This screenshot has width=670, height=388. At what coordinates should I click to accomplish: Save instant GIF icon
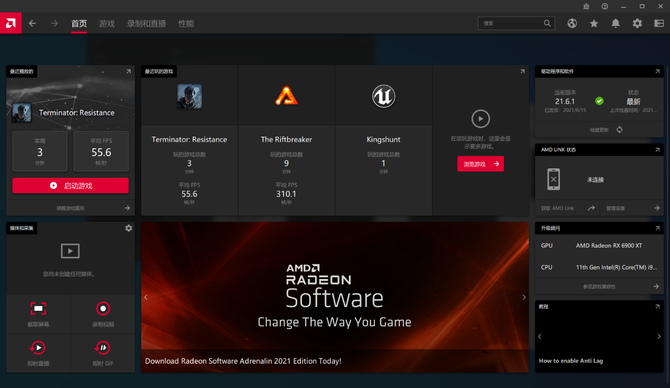click(103, 347)
